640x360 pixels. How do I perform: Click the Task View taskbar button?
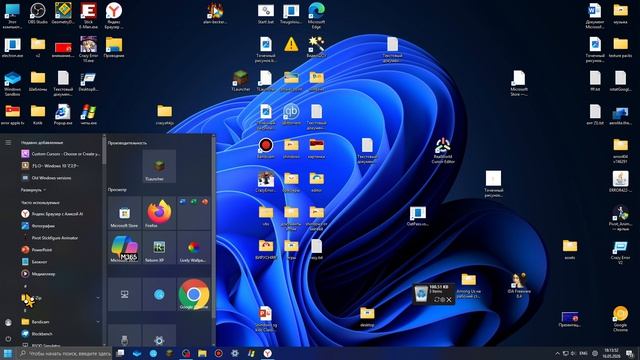tap(120, 353)
